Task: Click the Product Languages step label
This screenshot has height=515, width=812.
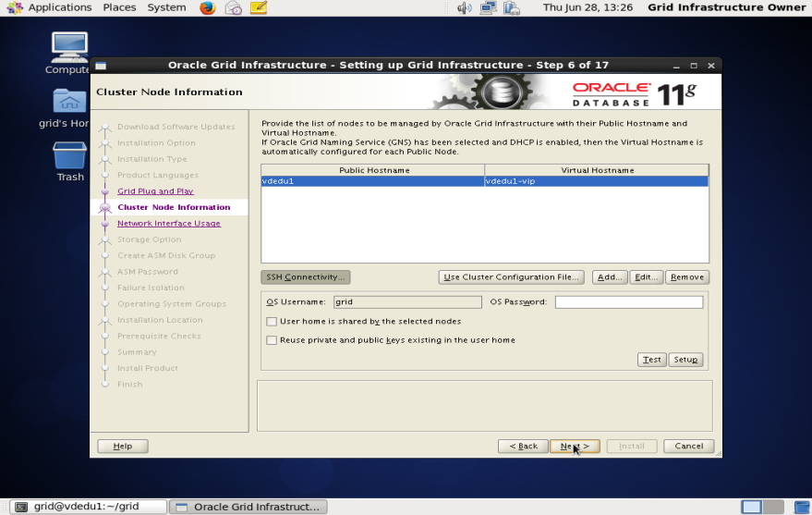Action: [x=158, y=175]
